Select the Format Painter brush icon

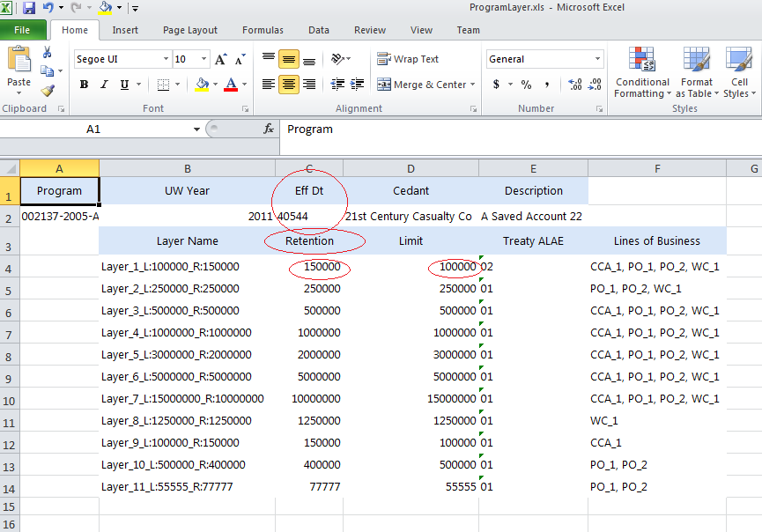(48, 90)
